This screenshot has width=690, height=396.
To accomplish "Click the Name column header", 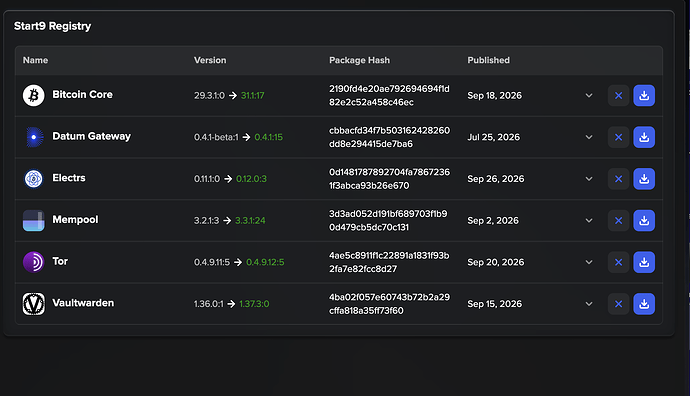I will coord(35,60).
